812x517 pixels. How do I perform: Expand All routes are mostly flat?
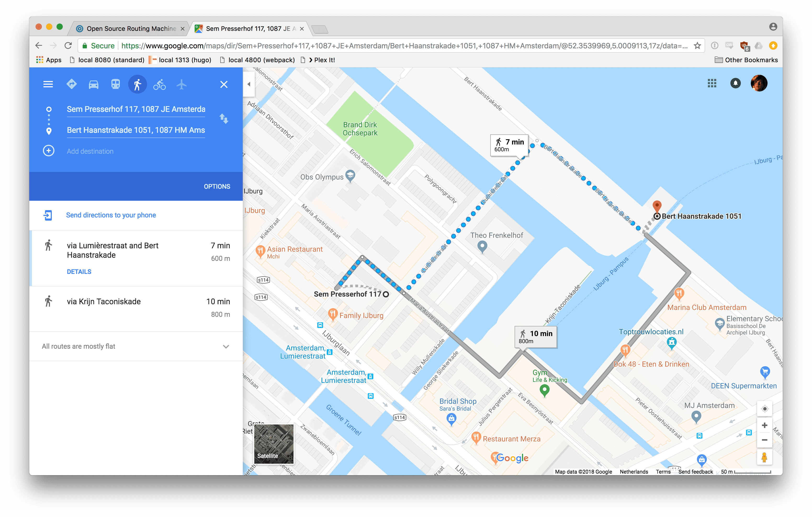226,347
